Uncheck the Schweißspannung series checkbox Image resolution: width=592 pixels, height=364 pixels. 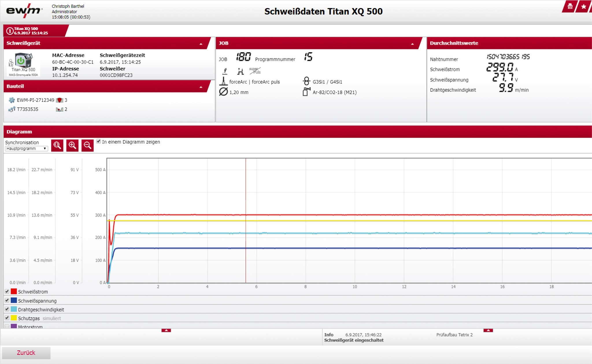tap(7, 300)
